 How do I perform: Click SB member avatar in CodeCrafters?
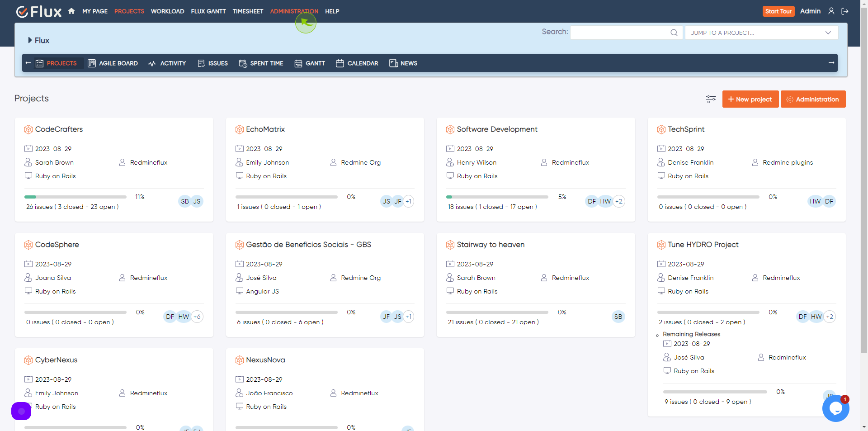[185, 201]
